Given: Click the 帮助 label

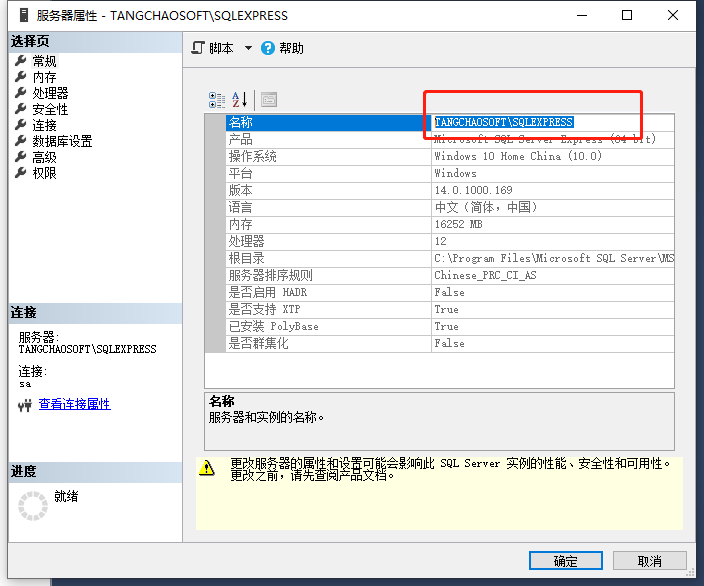Looking at the screenshot, I should 291,48.
